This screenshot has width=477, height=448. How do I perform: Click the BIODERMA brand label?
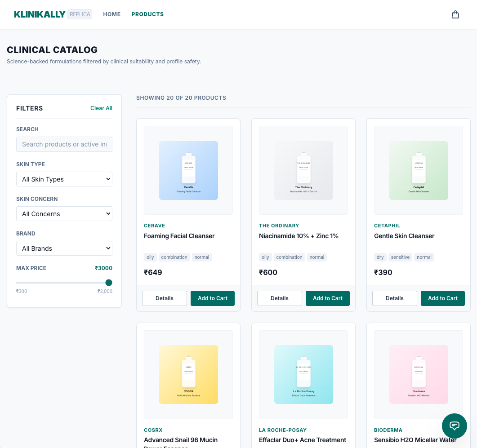click(388, 430)
